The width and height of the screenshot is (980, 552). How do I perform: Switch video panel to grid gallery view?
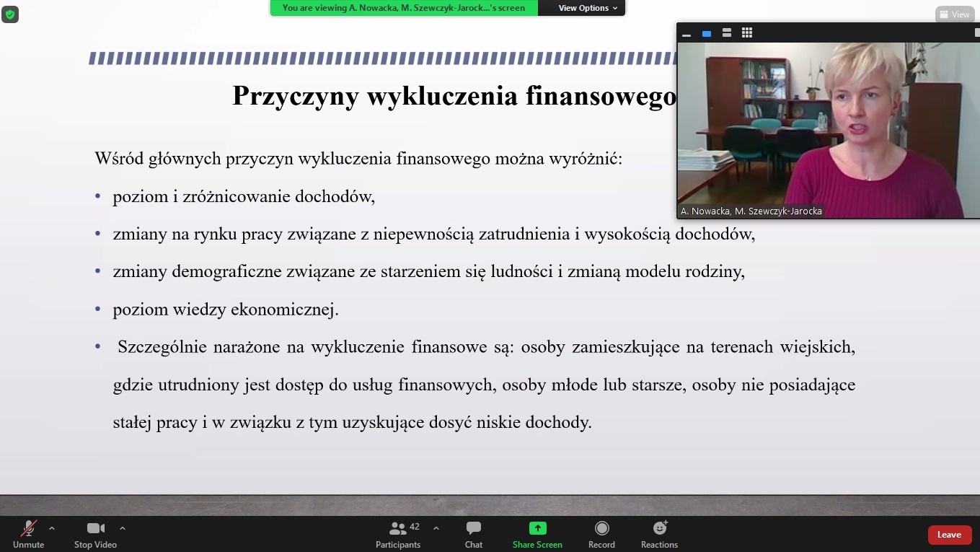(747, 33)
